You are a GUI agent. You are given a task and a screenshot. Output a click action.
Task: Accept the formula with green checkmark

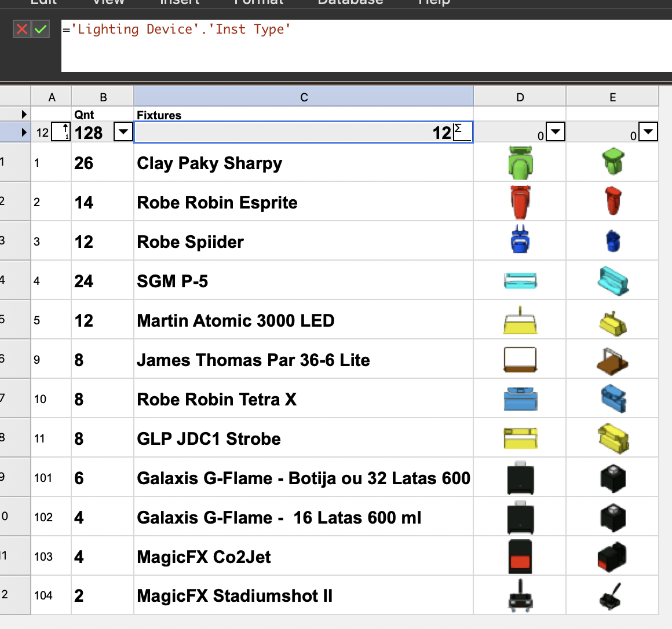click(x=41, y=29)
